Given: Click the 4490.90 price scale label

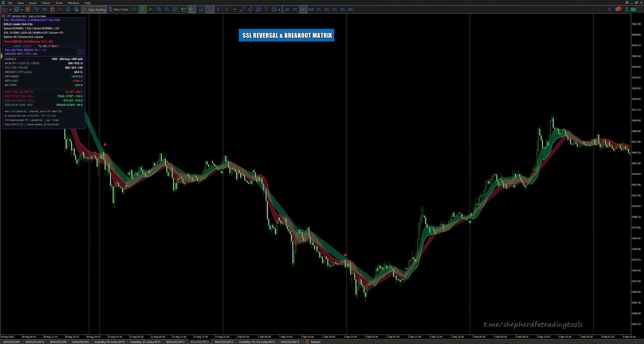Looking at the screenshot, I should 636,131.
